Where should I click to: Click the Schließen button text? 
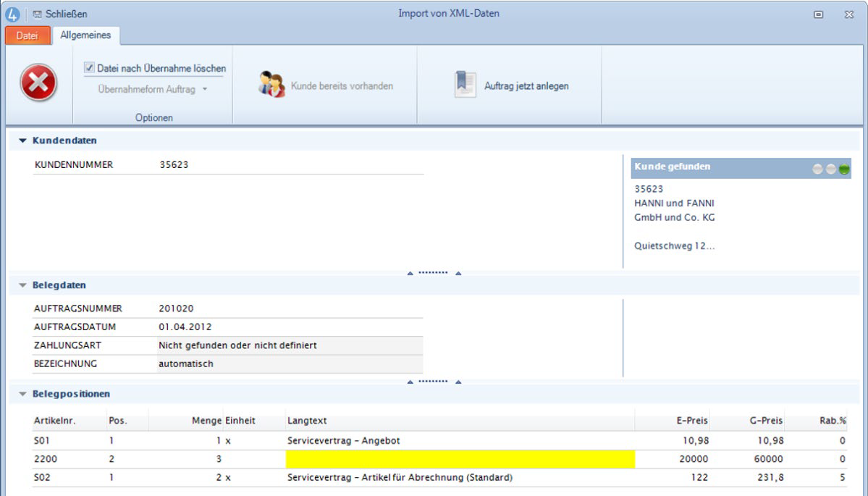coord(67,14)
